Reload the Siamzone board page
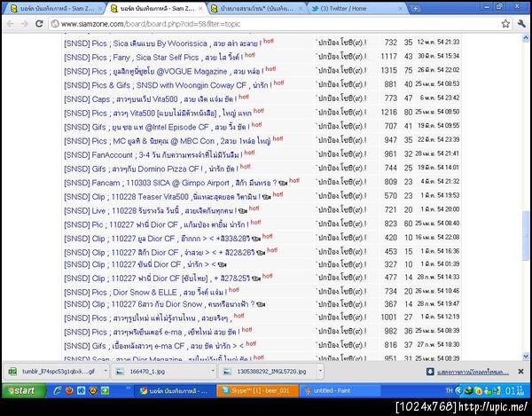The image size is (532, 416). coord(39,24)
